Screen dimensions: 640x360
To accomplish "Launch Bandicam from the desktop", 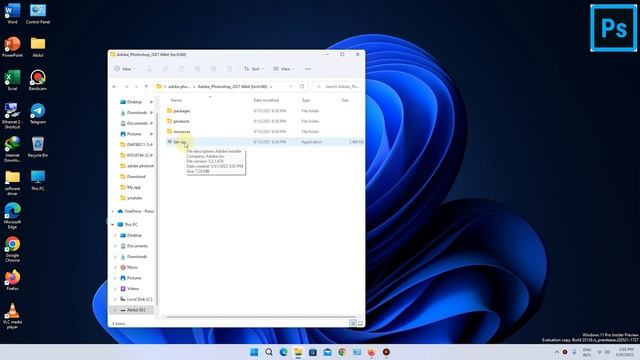I will [38, 80].
